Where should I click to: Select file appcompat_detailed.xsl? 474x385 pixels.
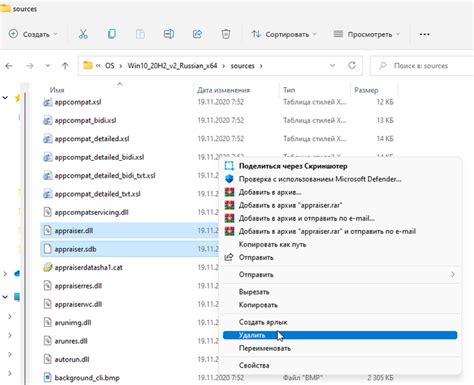92,139
